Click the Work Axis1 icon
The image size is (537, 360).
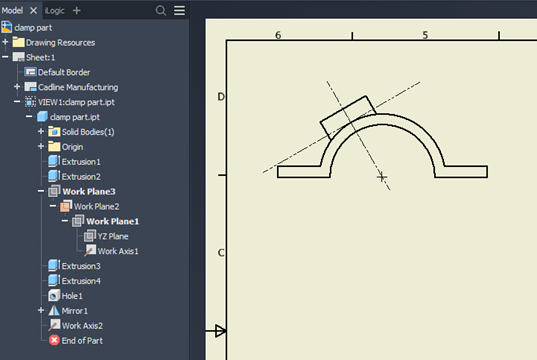tap(90, 250)
